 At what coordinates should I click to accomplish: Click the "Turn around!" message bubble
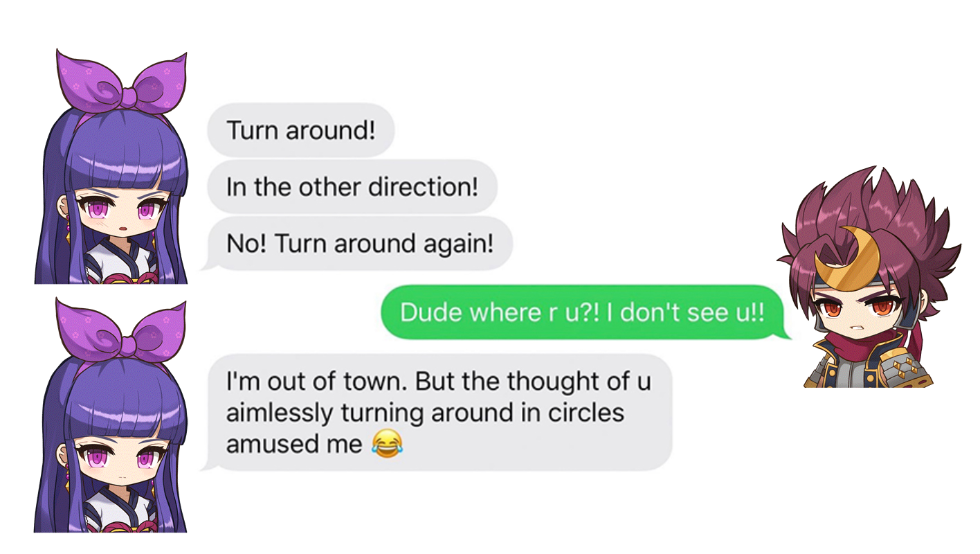pyautogui.click(x=301, y=129)
